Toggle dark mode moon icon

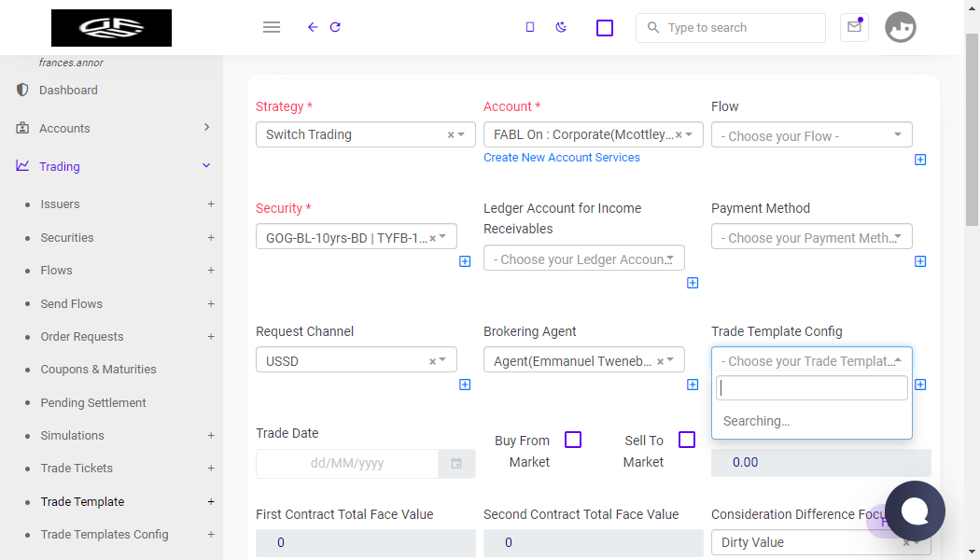pyautogui.click(x=561, y=27)
